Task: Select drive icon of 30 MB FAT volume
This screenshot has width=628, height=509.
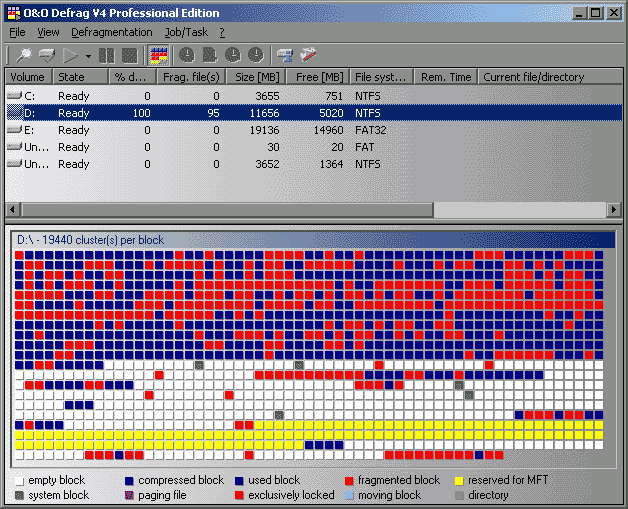Action: pyautogui.click(x=14, y=147)
